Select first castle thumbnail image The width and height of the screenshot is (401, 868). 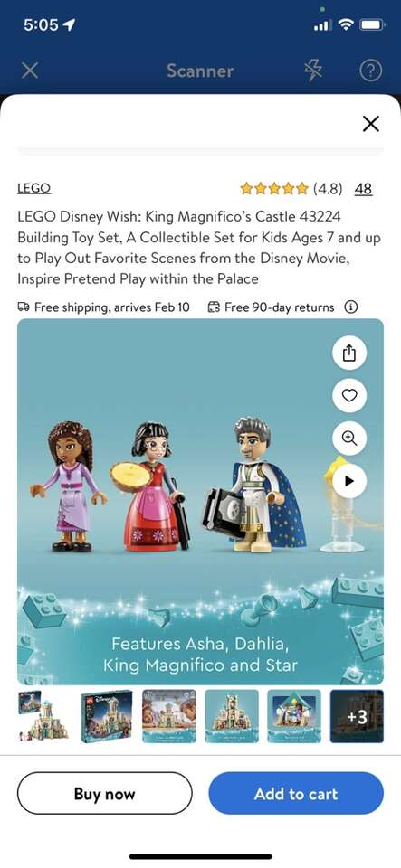coord(43,716)
